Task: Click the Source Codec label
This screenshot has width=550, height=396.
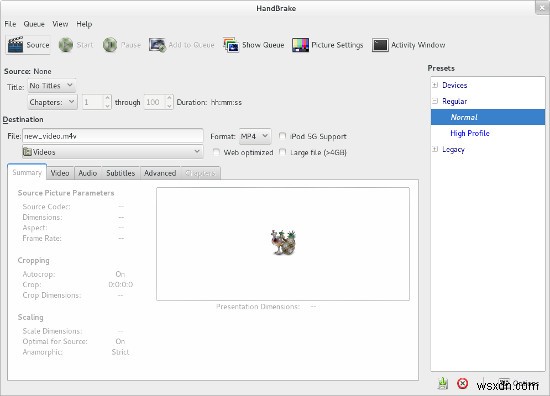Action: (x=46, y=207)
